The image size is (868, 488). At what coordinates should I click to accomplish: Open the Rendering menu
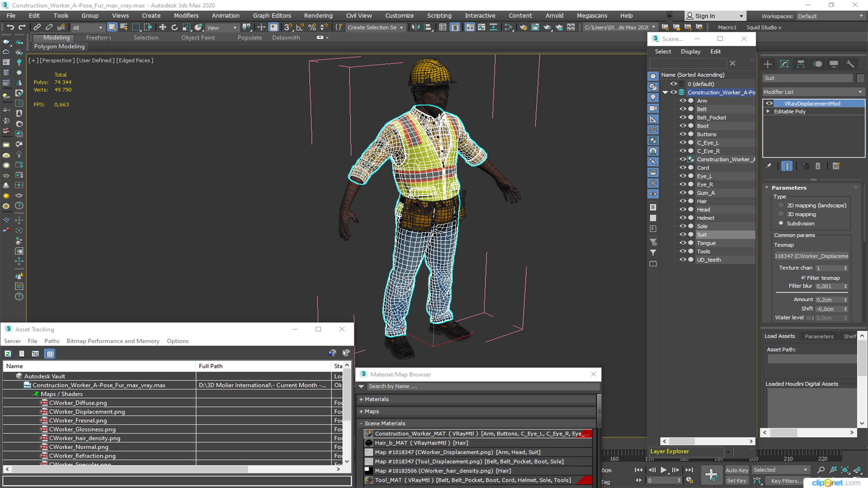pos(318,15)
